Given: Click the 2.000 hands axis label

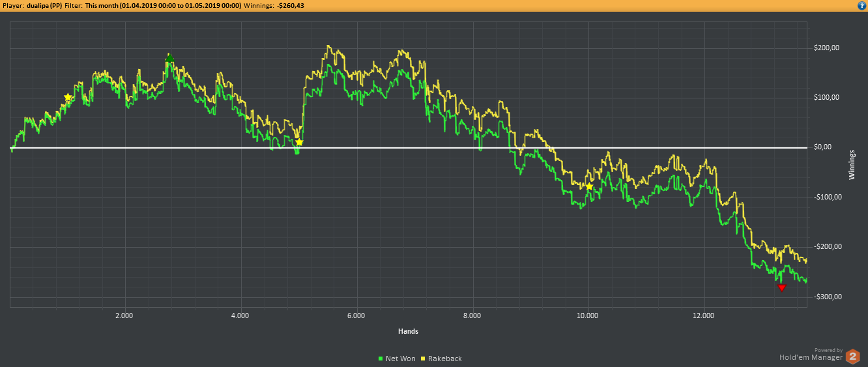Looking at the screenshot, I should pyautogui.click(x=124, y=316).
